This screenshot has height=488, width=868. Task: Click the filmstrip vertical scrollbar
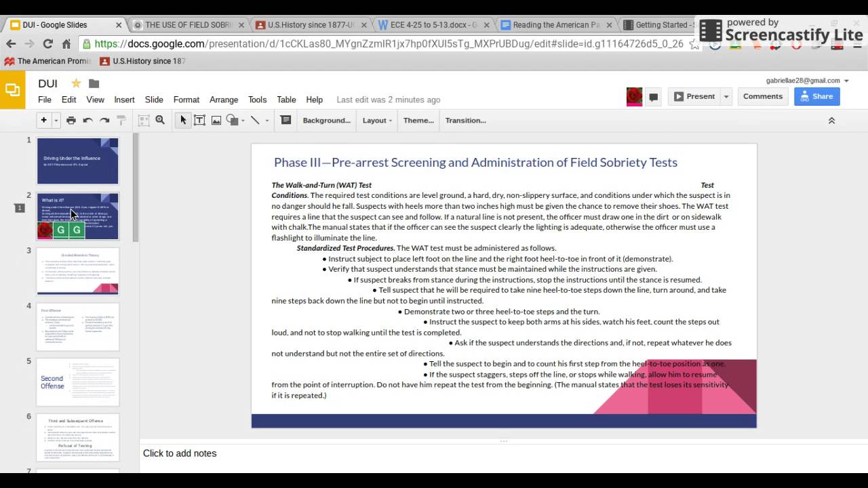tap(136, 188)
